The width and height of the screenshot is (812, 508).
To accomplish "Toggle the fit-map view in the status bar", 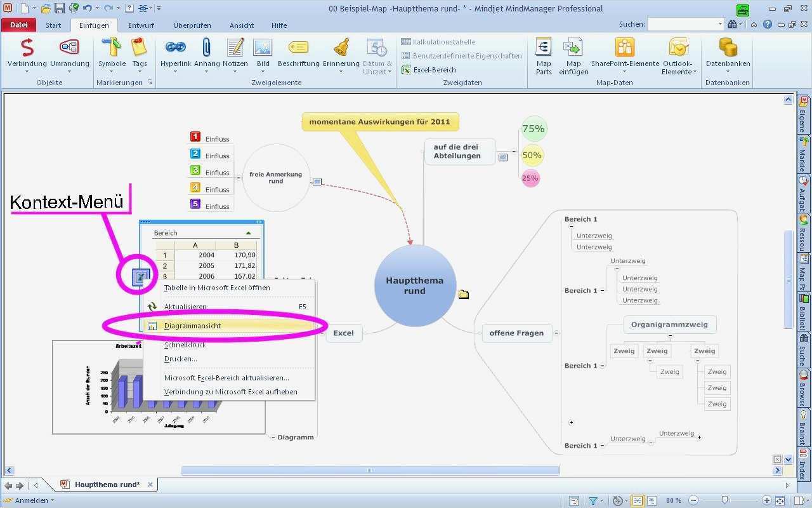I will 781,500.
